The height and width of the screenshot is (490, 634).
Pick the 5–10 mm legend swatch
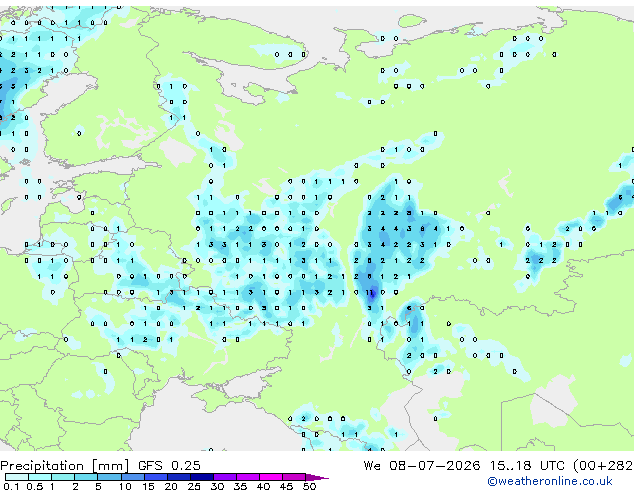[x=109, y=477]
